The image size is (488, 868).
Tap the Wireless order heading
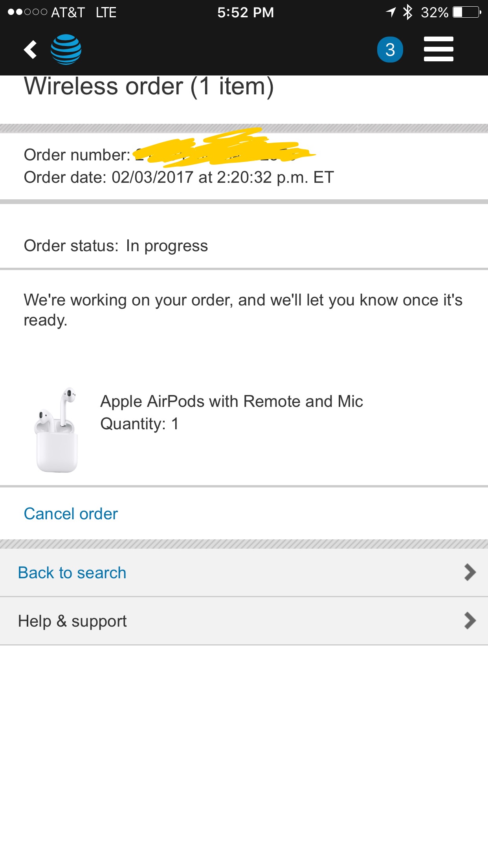[x=149, y=86]
